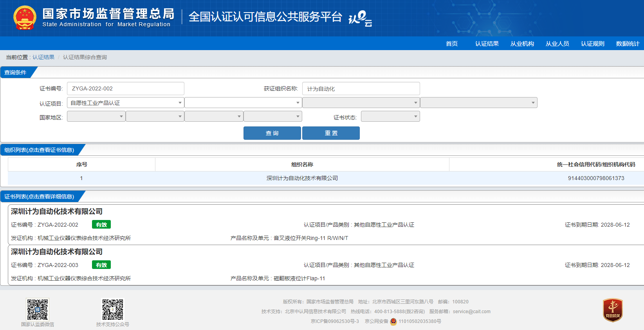Open the 证书状态 dropdown
Image resolution: width=644 pixels, height=330 pixels.
[390, 116]
